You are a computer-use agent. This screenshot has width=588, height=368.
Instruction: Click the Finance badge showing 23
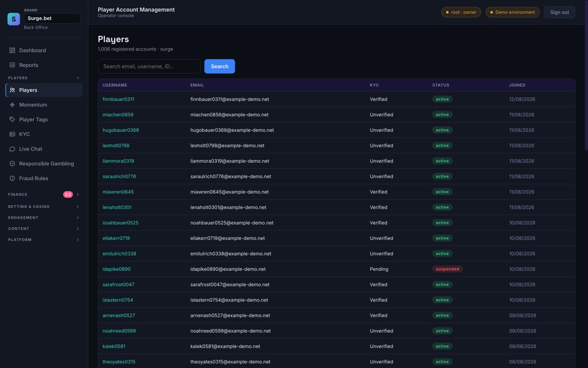[x=68, y=195]
